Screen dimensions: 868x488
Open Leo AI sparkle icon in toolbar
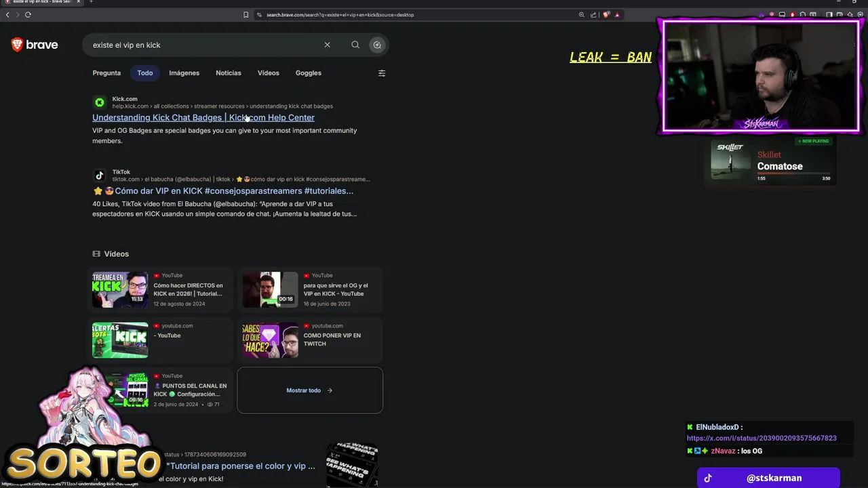850,14
